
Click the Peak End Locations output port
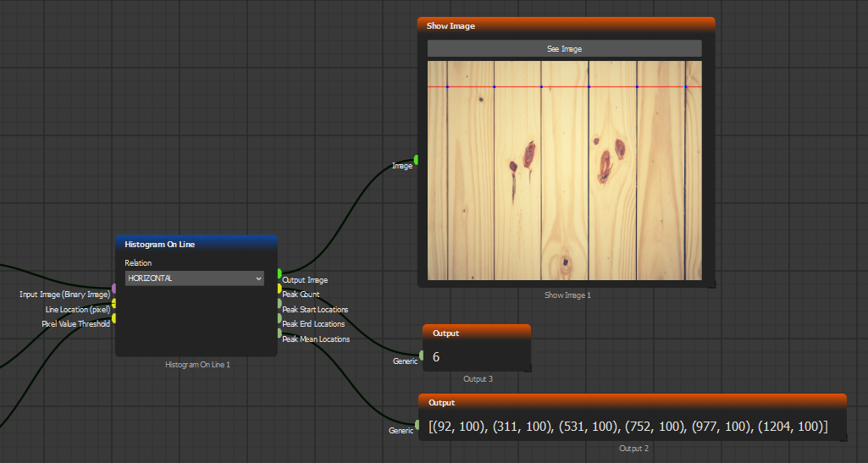pyautogui.click(x=279, y=318)
